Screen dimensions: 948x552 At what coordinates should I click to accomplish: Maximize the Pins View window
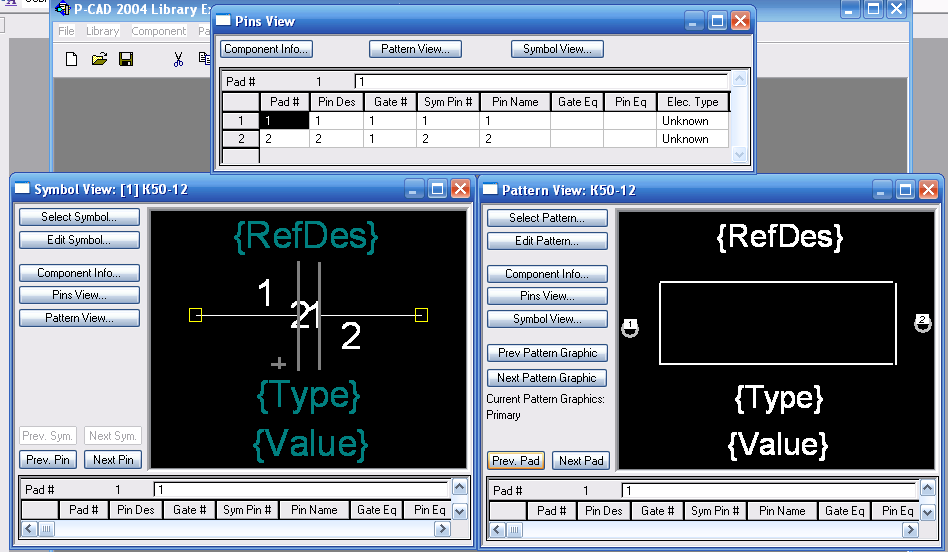[x=717, y=21]
